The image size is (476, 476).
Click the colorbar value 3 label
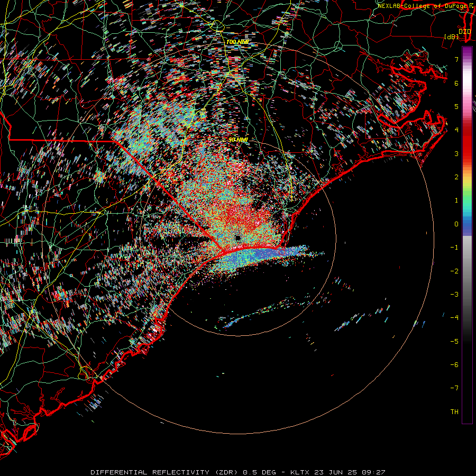[x=456, y=153]
